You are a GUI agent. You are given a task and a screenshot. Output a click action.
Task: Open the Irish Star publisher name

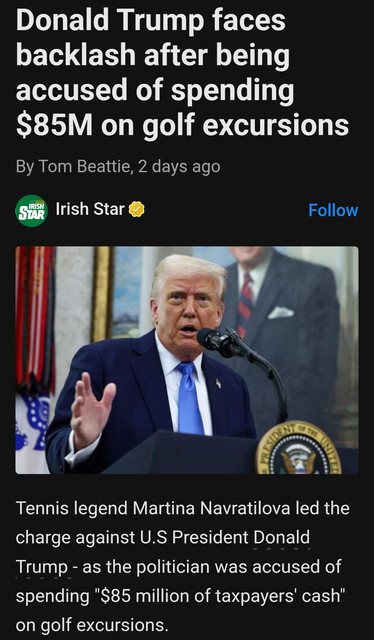pyautogui.click(x=90, y=209)
